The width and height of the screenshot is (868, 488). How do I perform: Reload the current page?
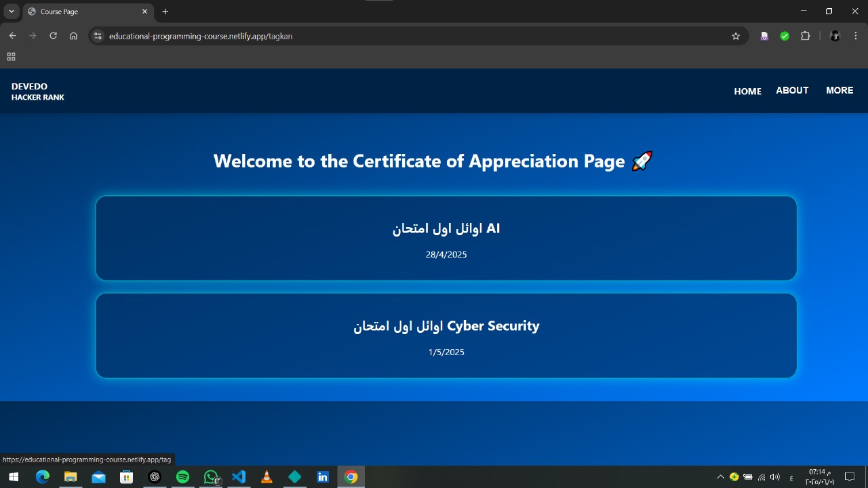coord(53,36)
